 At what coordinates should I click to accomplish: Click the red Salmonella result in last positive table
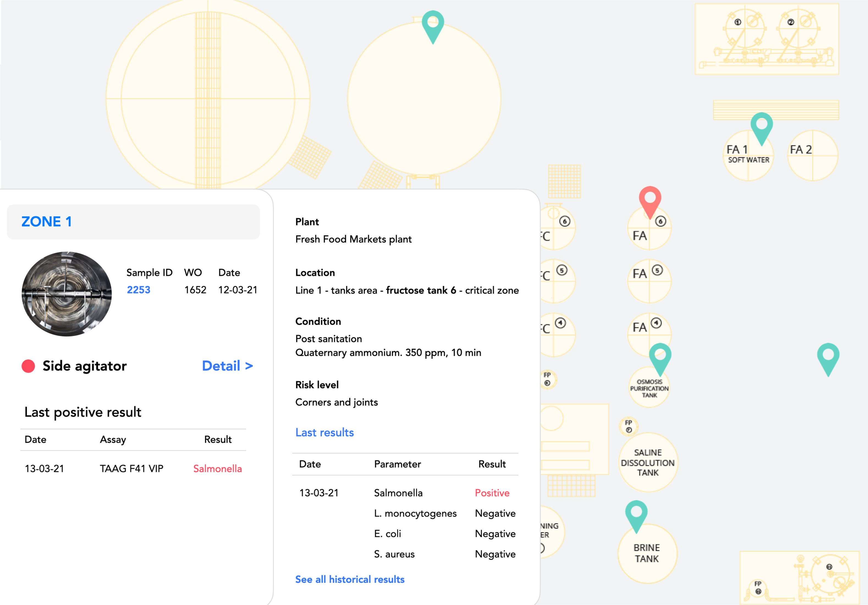[217, 469]
